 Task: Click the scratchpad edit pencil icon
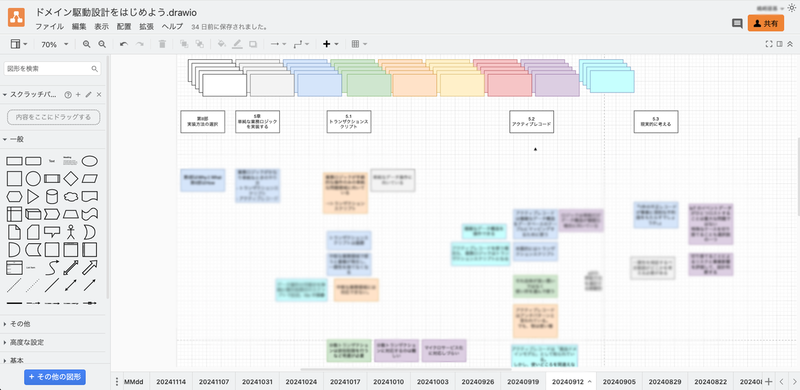coord(88,94)
